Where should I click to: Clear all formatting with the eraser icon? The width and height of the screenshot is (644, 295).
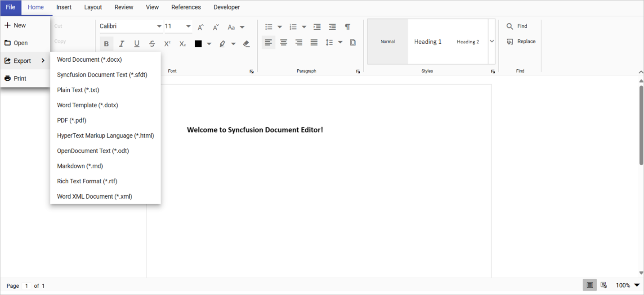[x=246, y=43]
